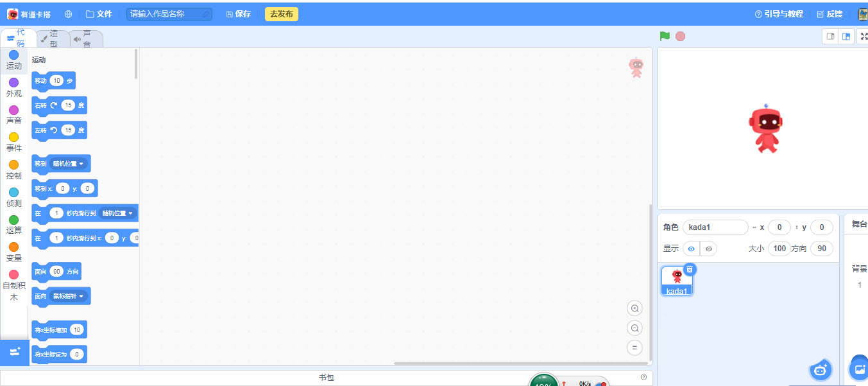Click the 反馈 feedback link

pyautogui.click(x=830, y=13)
